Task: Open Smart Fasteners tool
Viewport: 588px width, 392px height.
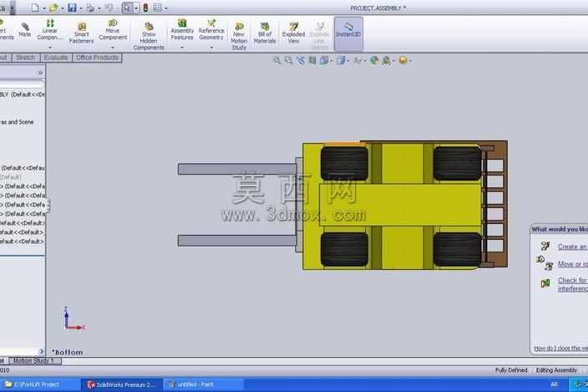Action: 81,33
